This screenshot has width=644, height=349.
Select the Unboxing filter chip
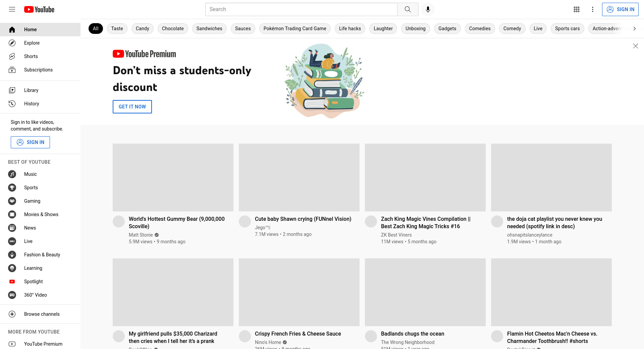416,29
